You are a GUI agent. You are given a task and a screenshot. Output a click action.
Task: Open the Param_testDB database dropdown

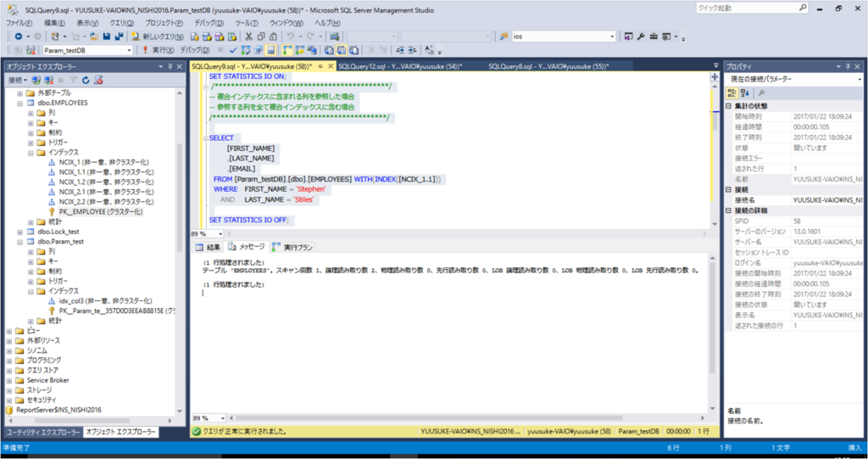coord(129,50)
